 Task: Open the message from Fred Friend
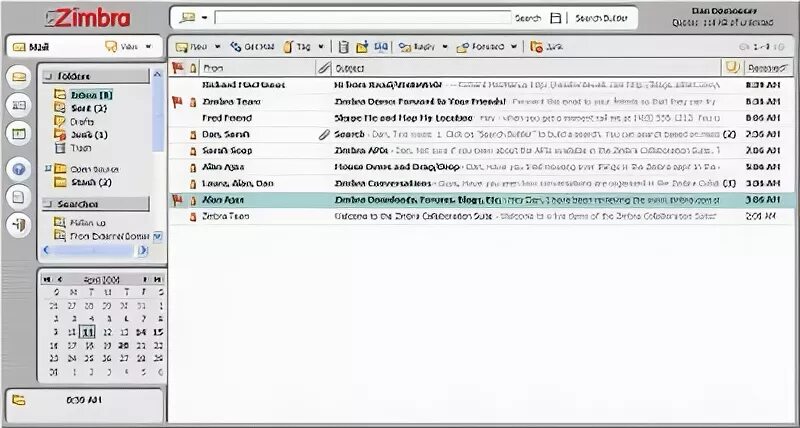[x=481, y=118]
